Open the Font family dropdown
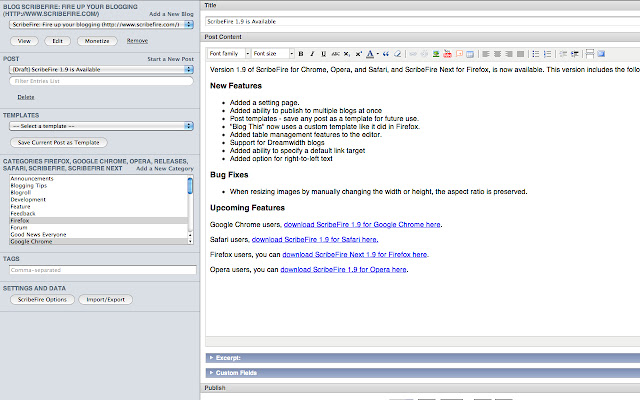The image size is (640, 400). pos(229,54)
